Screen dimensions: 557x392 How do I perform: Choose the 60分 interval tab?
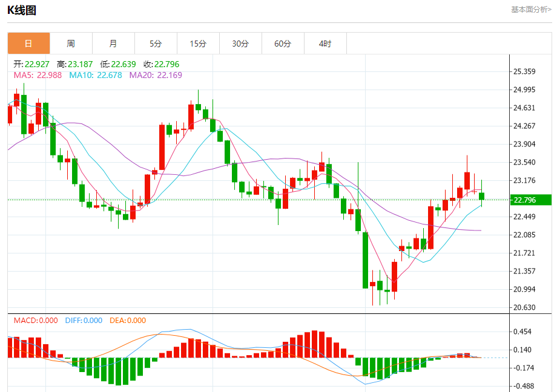click(x=283, y=44)
